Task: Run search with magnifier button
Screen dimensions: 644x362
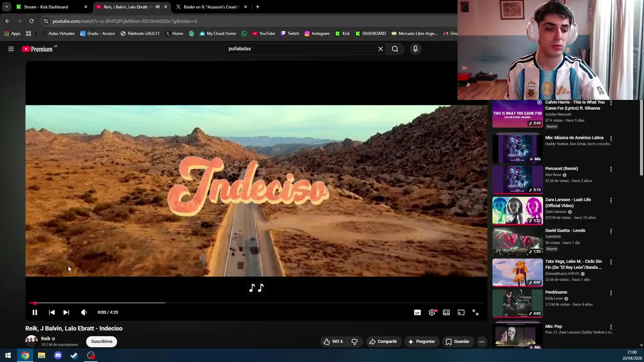Action: (395, 49)
